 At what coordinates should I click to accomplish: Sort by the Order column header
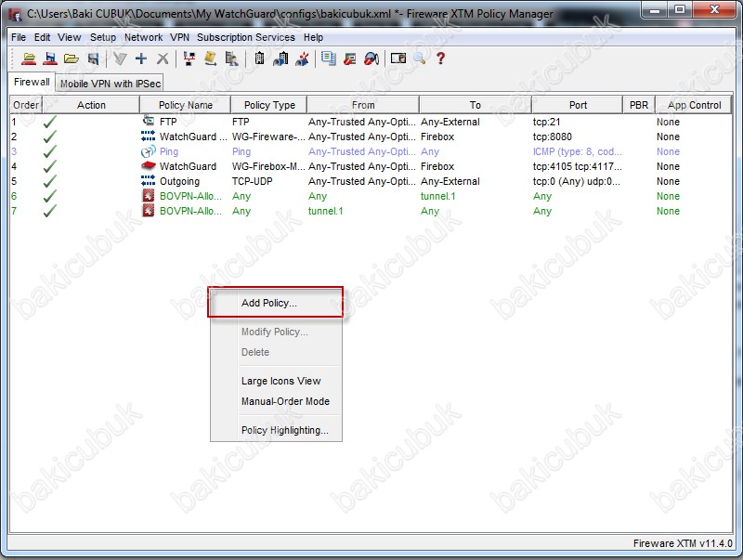26,105
